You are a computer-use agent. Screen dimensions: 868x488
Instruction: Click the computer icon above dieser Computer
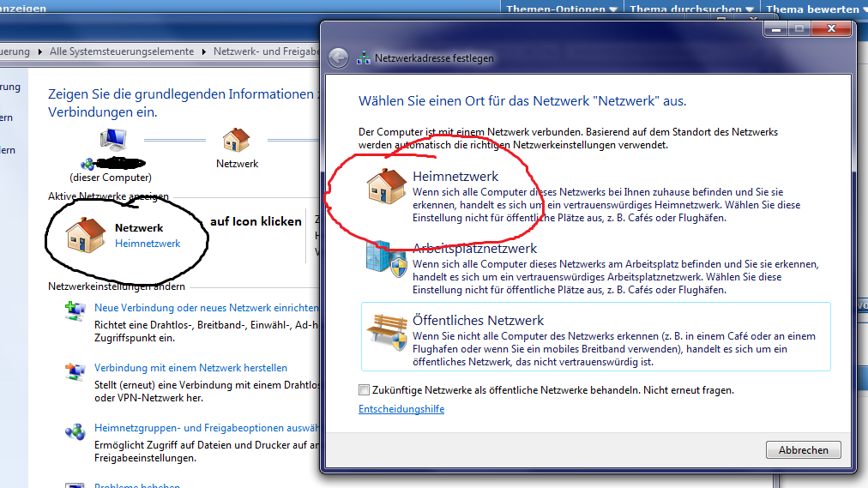click(113, 140)
